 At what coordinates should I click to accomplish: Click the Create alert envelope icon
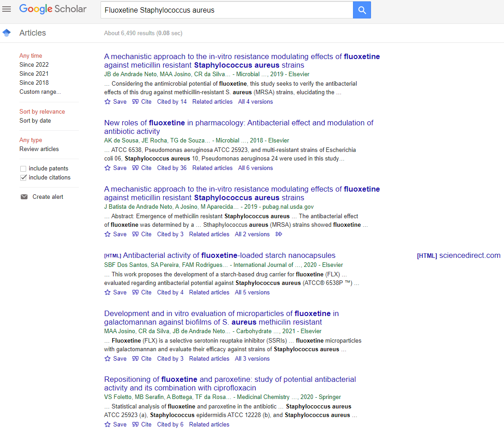(24, 197)
